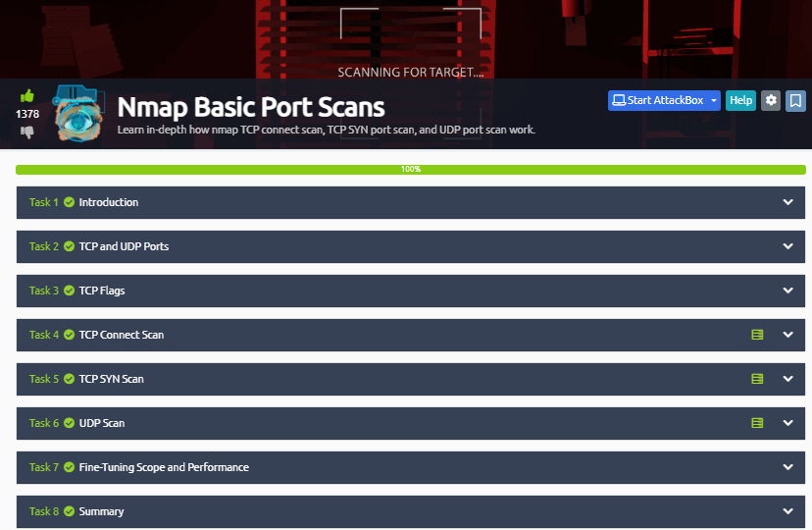Open the TCP and UDP Ports title

[x=124, y=246]
